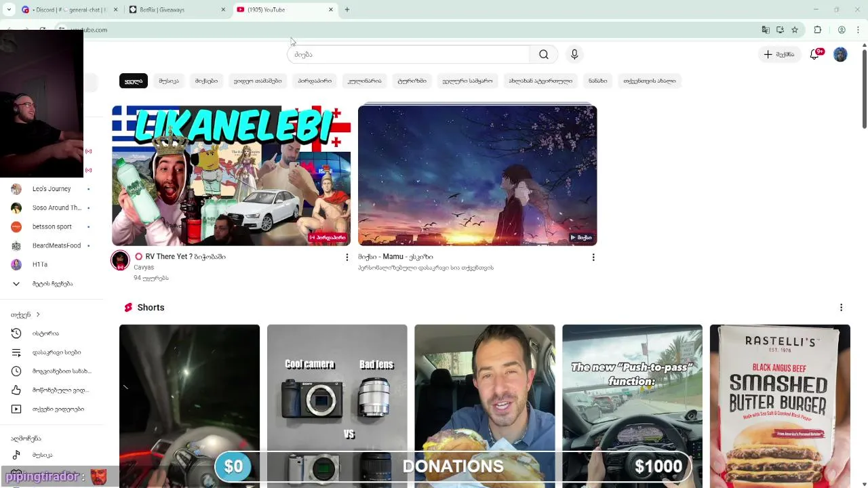
Task: Open the Watch later clock icon
Action: [x=16, y=371]
